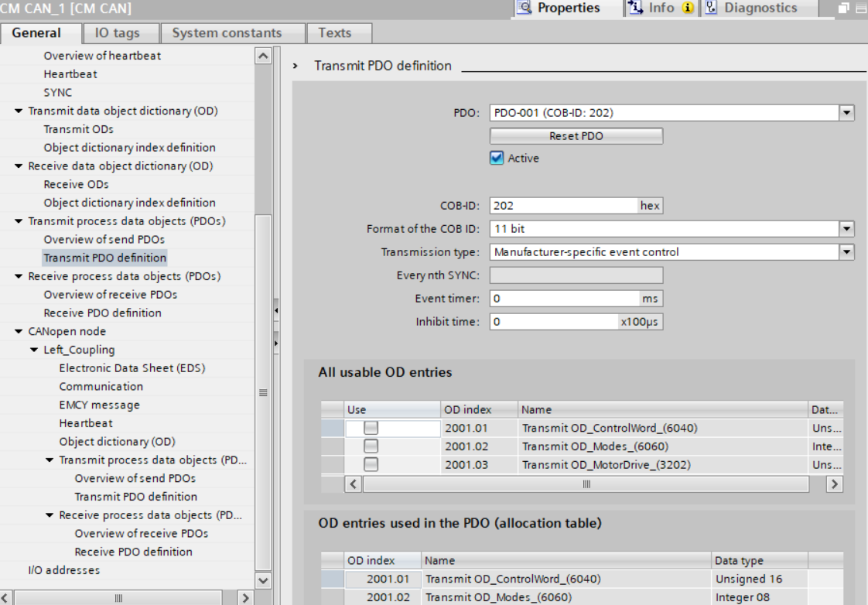Open the Info inspector tab
The height and width of the screenshot is (605, 868).
click(660, 8)
